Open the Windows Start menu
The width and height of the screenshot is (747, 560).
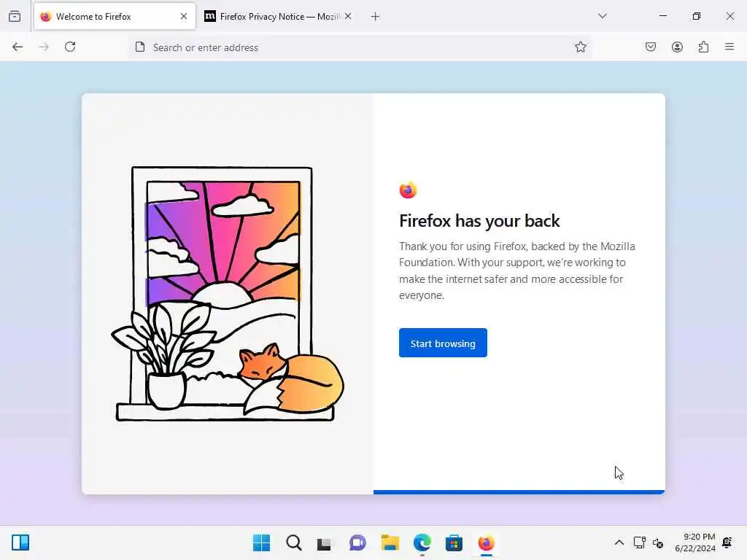tap(262, 542)
